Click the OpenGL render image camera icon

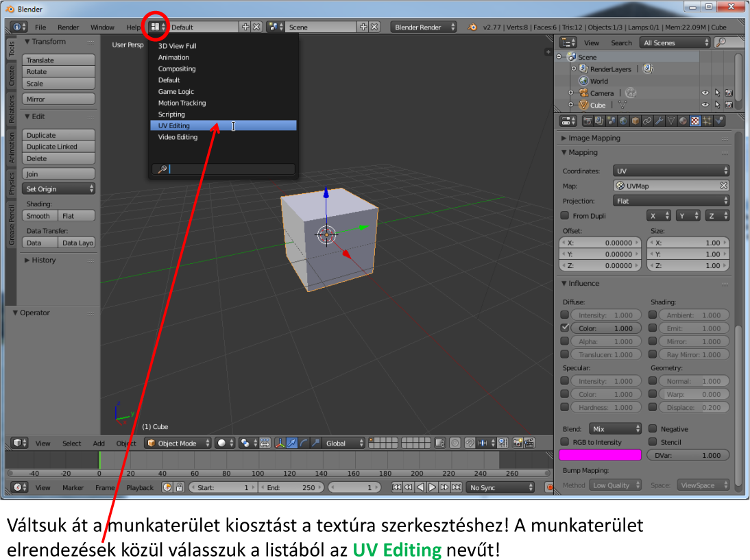pyautogui.click(x=517, y=443)
